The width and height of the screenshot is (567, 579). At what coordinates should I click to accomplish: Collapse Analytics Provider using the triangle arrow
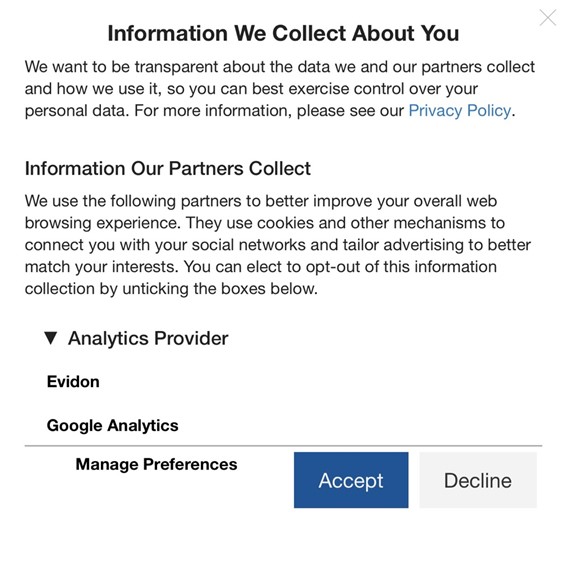(51, 338)
